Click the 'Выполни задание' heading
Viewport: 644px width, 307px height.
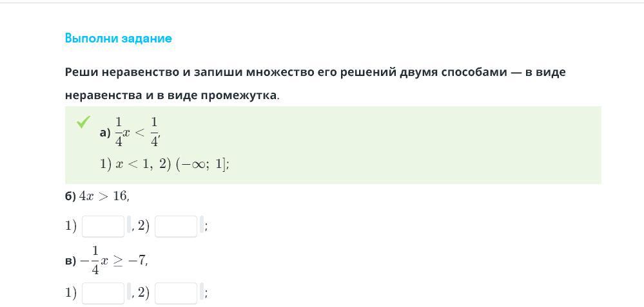coord(118,39)
